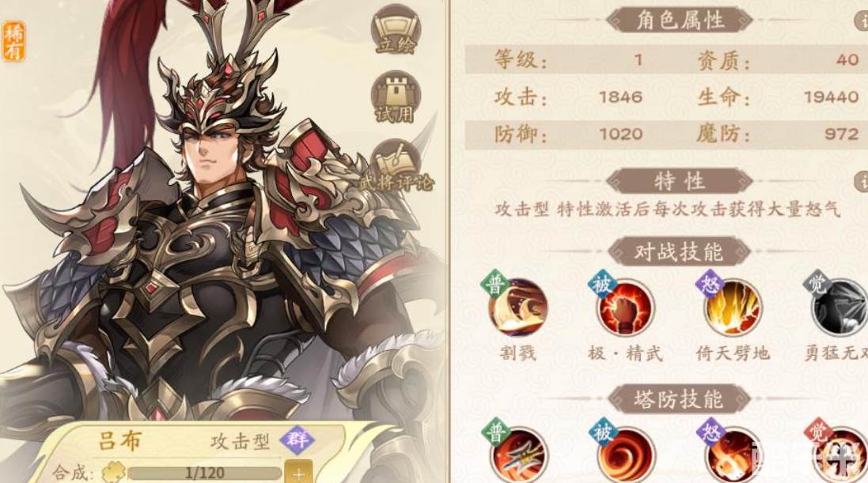
Task: Select the tower defense passive swirl skill
Action: pyautogui.click(x=626, y=455)
